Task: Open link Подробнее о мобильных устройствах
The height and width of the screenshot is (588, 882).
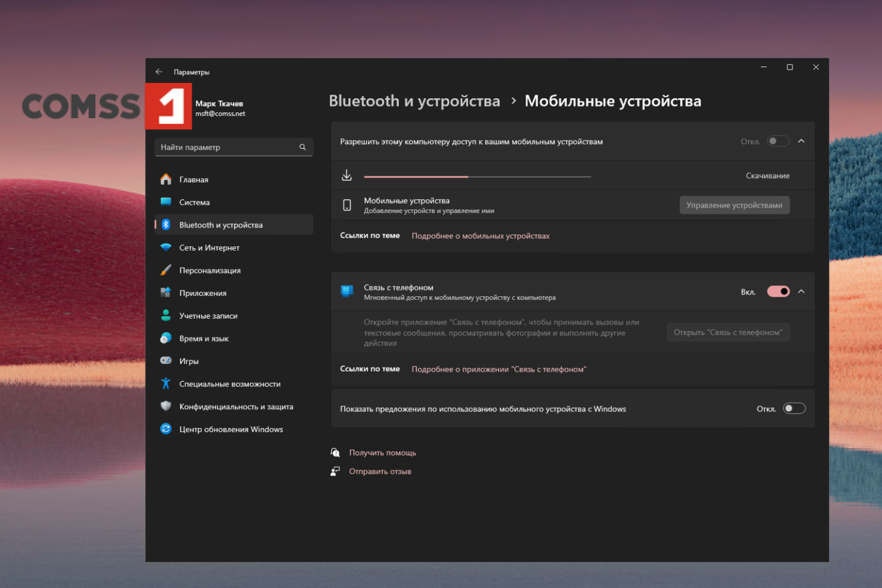Action: 480,236
